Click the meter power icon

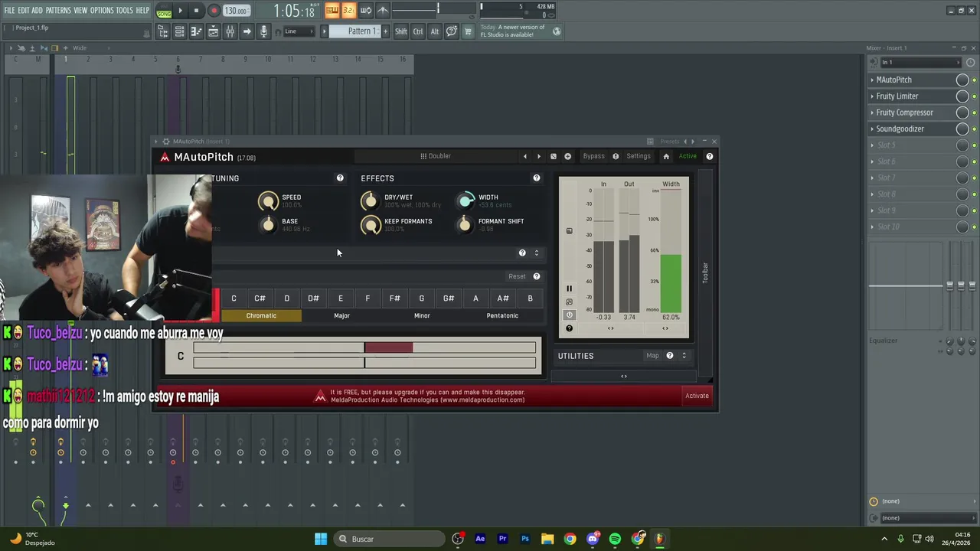click(569, 315)
